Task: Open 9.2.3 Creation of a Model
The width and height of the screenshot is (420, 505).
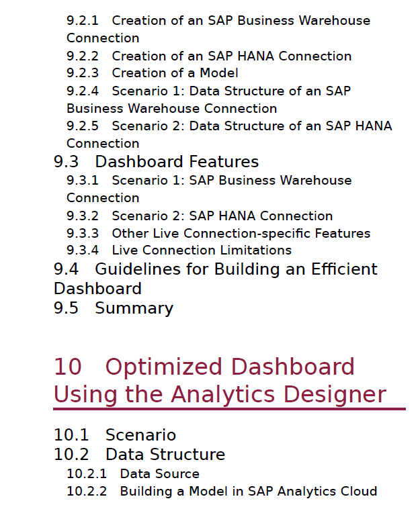Action: point(152,73)
